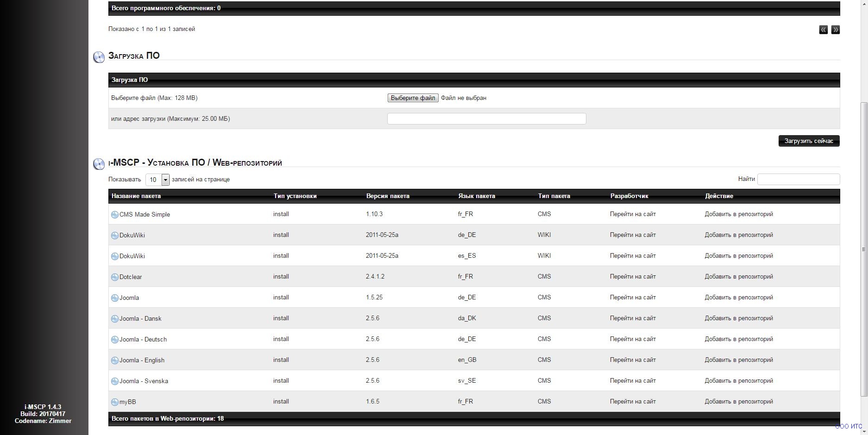The image size is (868, 435).
Task: Focus the download URL address field
Action: 486,118
